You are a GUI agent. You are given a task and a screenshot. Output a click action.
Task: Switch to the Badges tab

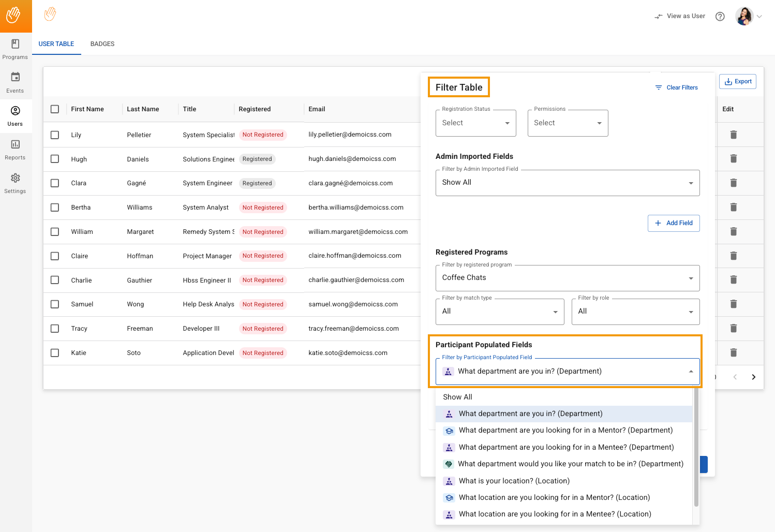click(x=102, y=44)
